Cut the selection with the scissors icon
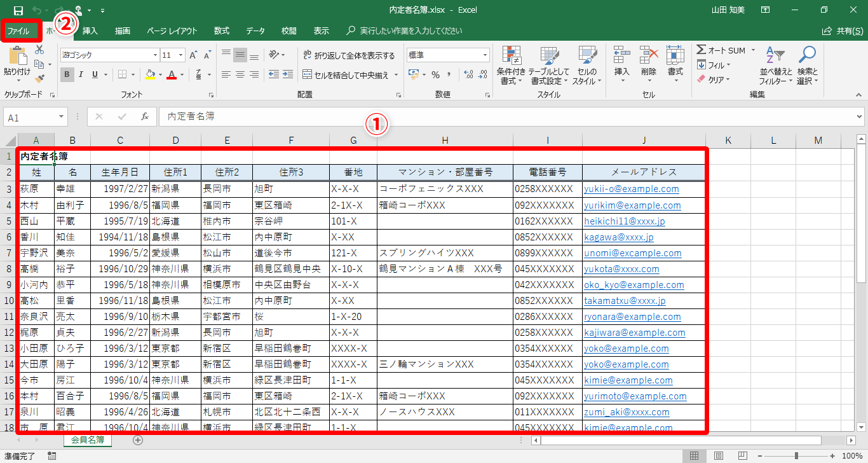The width and height of the screenshot is (868, 463). (39, 50)
